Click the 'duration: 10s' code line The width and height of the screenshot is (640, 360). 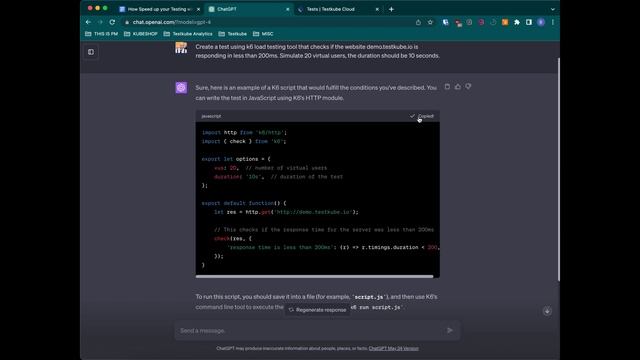tap(278, 177)
